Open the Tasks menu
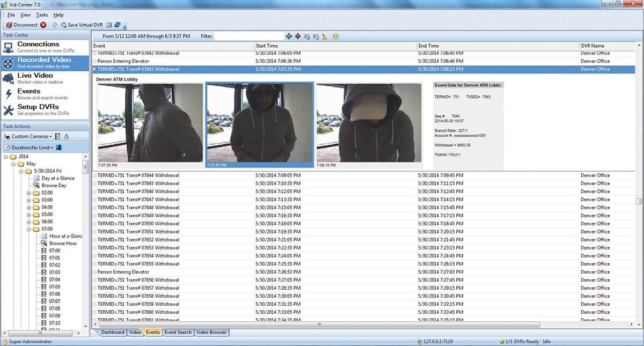Screen dimensions: 644x346 coord(42,15)
